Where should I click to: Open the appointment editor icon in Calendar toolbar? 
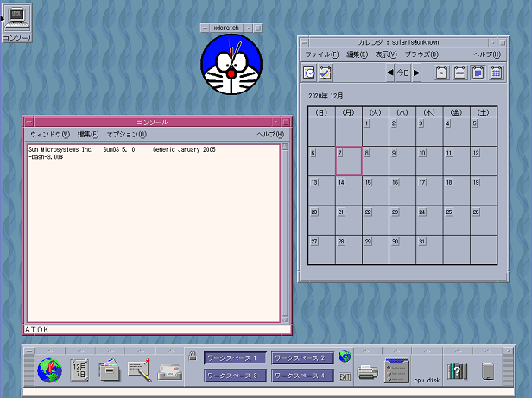click(x=309, y=73)
